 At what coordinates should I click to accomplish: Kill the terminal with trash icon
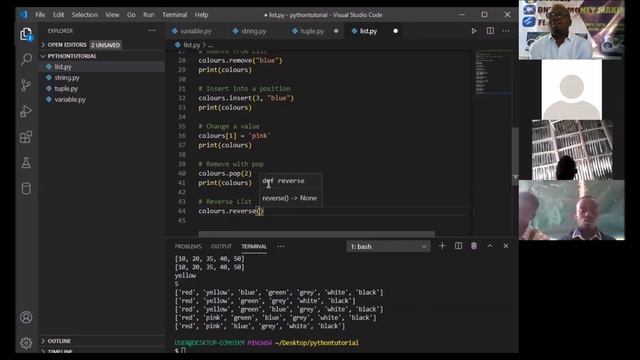click(x=474, y=246)
